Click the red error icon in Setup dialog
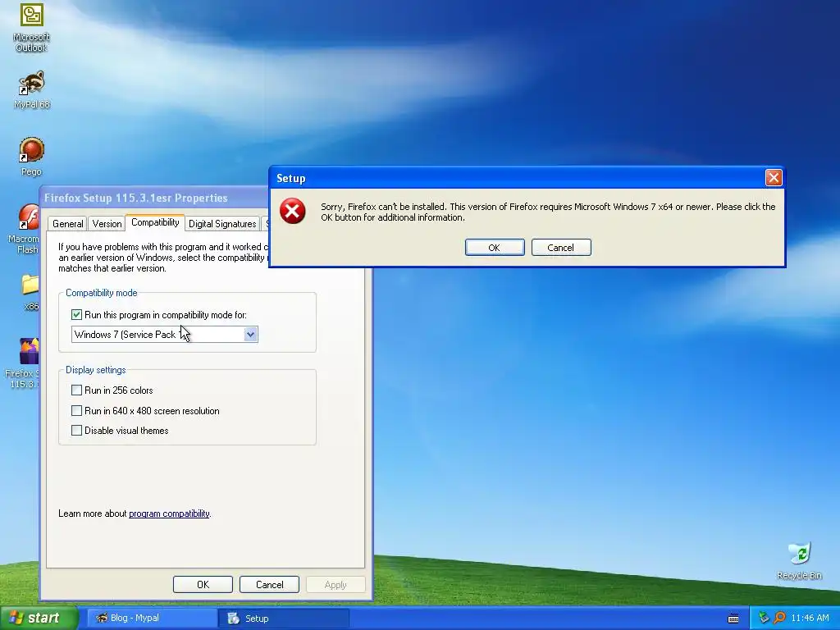 pos(293,211)
